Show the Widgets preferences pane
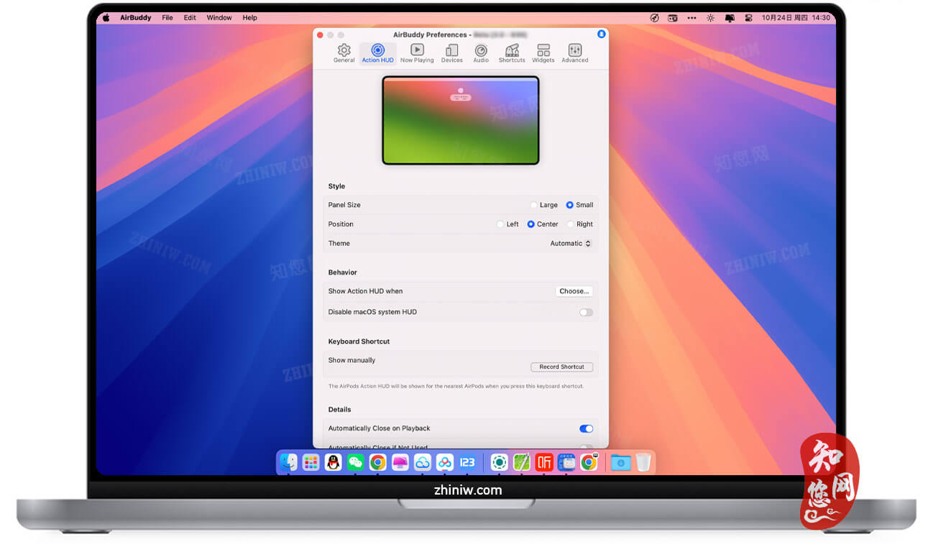933x560 pixels. [x=543, y=52]
